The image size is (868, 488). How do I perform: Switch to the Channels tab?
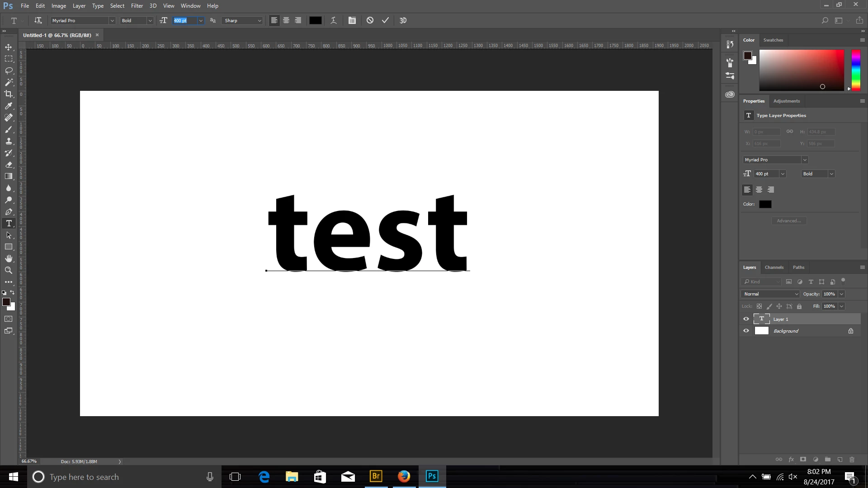[x=774, y=267]
